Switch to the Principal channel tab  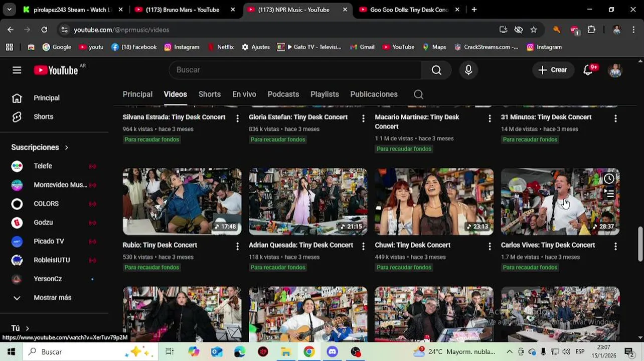pyautogui.click(x=137, y=94)
